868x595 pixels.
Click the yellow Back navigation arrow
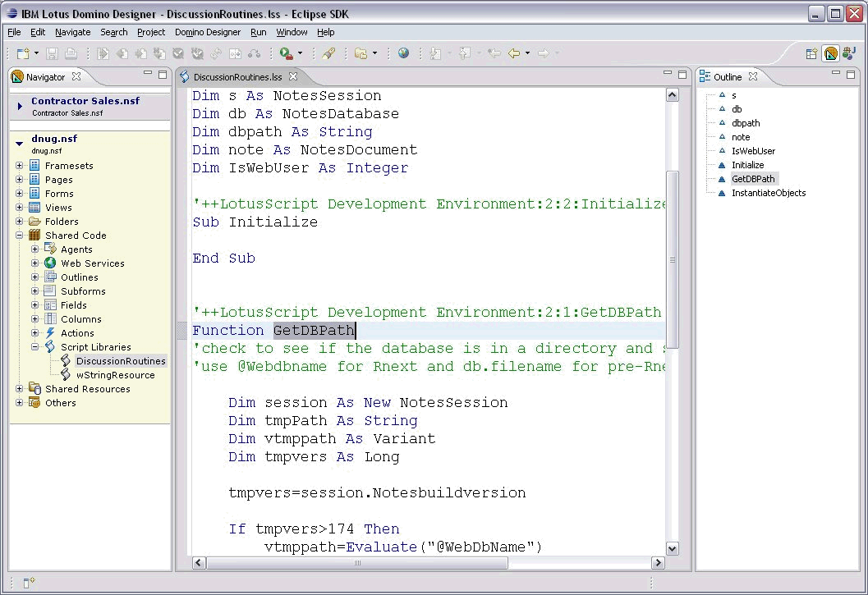(x=514, y=53)
